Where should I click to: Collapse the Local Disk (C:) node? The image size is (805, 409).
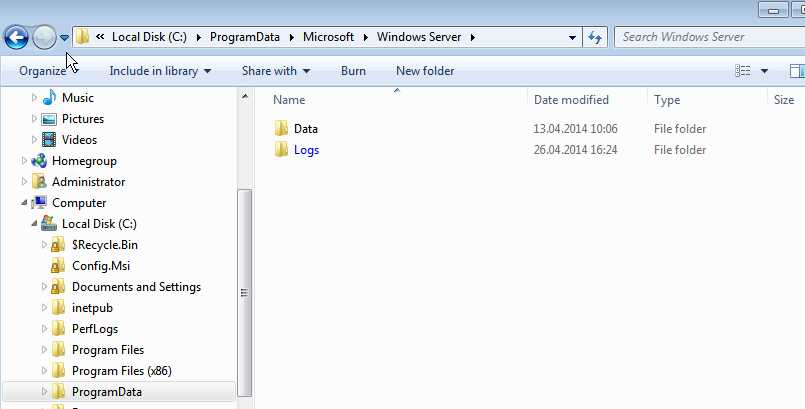click(x=34, y=224)
